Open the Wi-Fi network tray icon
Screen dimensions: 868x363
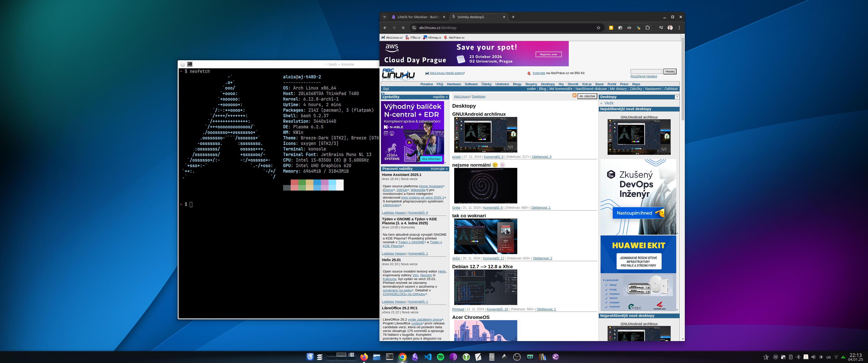[x=836, y=357]
